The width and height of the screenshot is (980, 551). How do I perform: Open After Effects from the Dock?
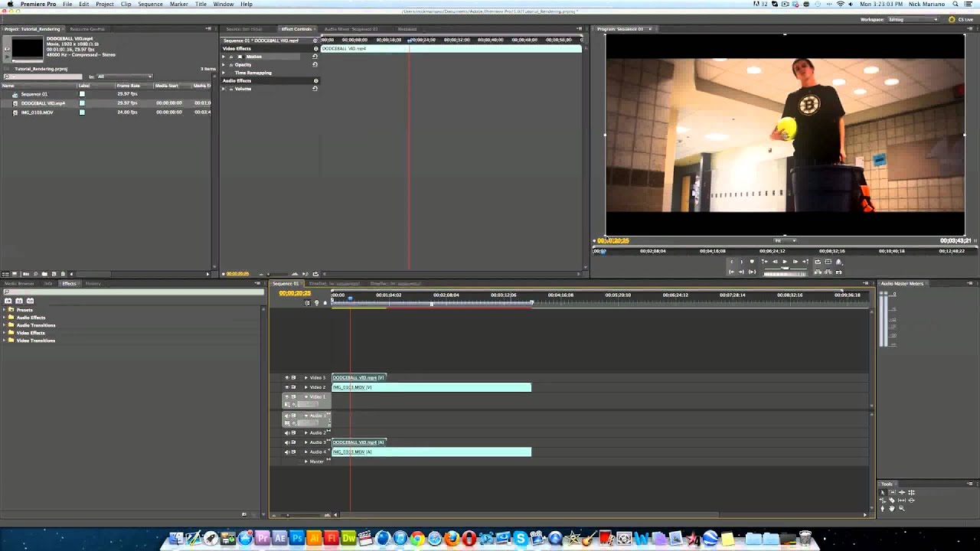point(280,539)
